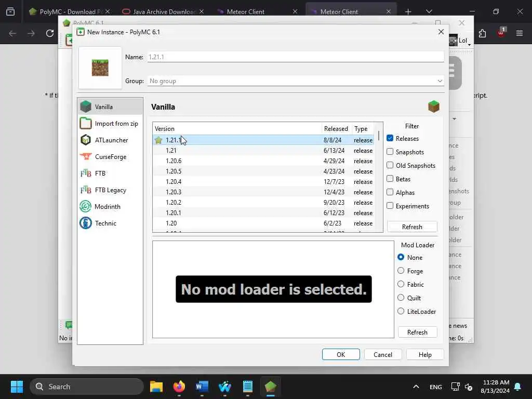Refresh the version list filter
This screenshot has width=532, height=399.
[x=412, y=227]
